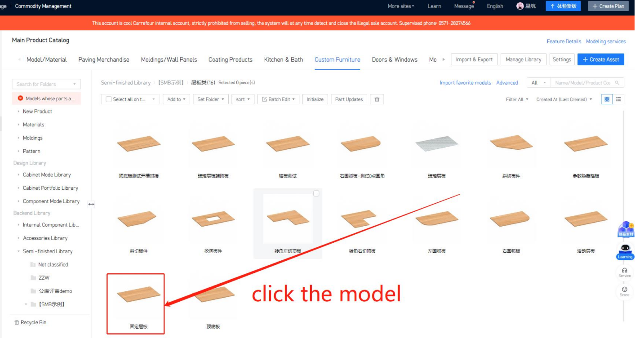Open the Feature Details link

[564, 41]
